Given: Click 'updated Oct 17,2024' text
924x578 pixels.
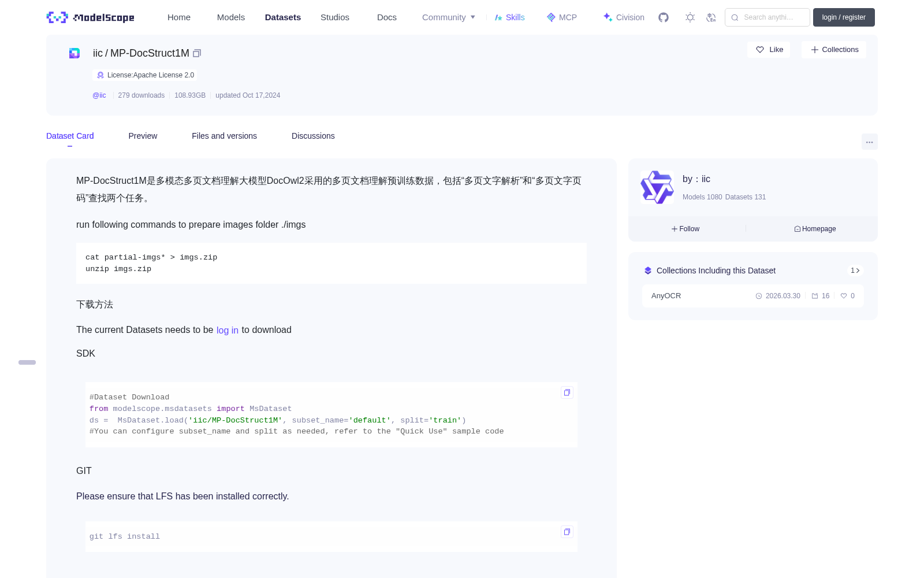Looking at the screenshot, I should pyautogui.click(x=248, y=95).
